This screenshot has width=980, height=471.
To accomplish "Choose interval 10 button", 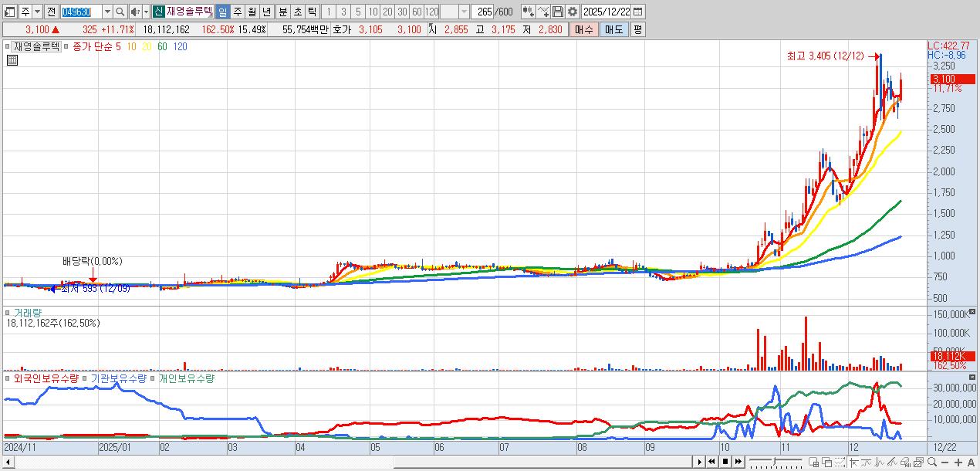I will 373,12.
